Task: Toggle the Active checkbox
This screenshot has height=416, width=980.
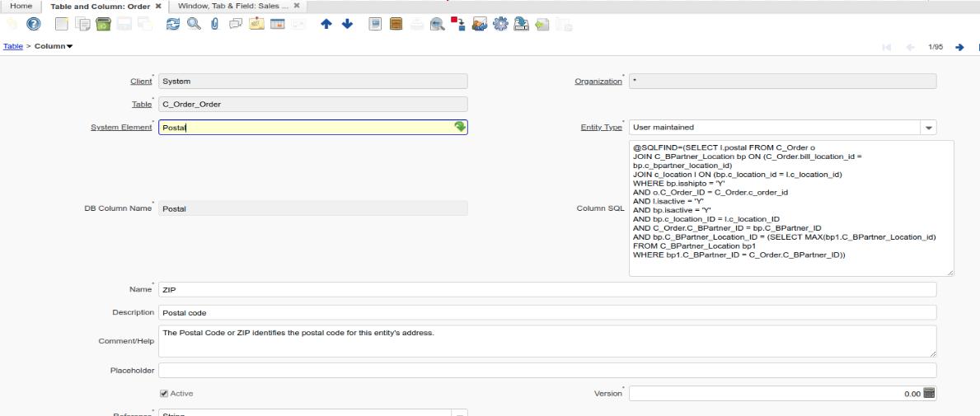Action: (164, 394)
